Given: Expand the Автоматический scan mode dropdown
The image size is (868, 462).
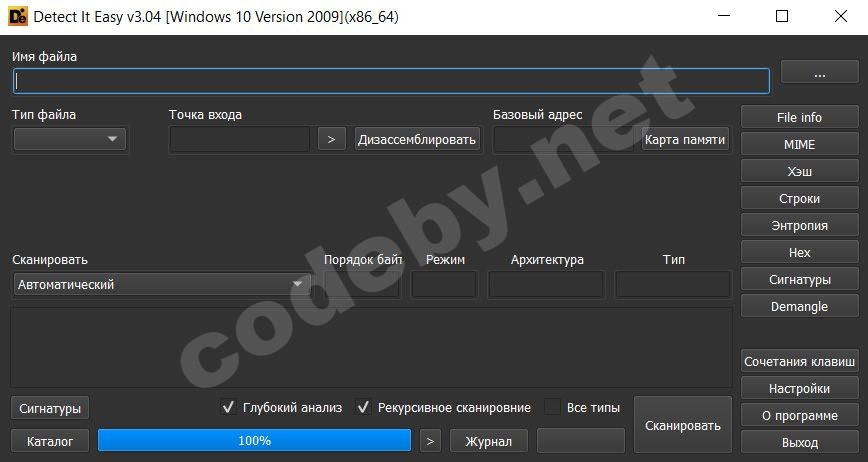Looking at the screenshot, I should pyautogui.click(x=161, y=284).
